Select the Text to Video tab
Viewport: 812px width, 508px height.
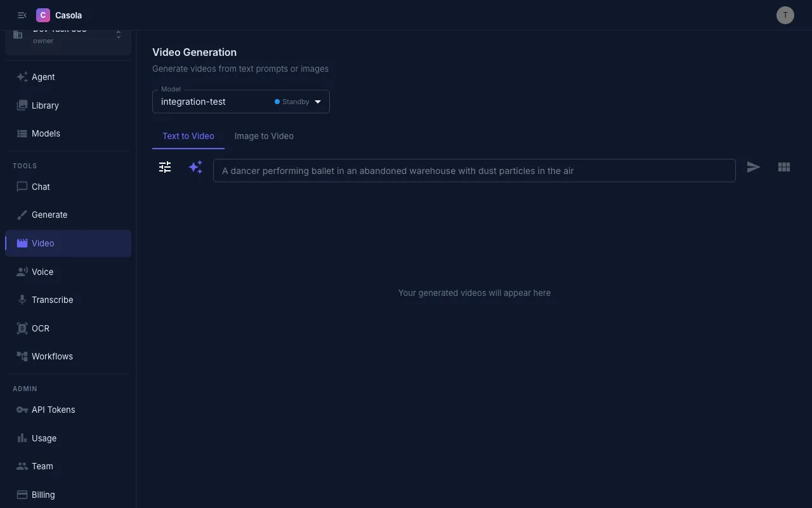pyautogui.click(x=188, y=136)
